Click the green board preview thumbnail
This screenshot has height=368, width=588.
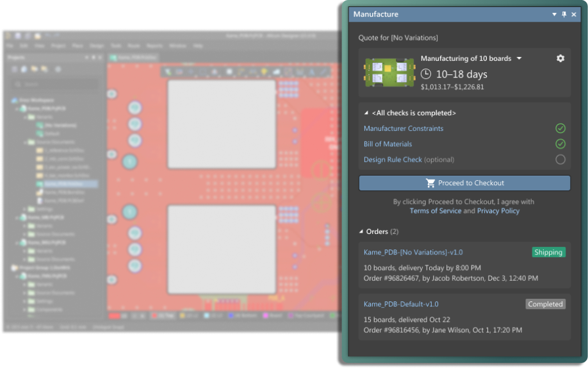(x=388, y=72)
